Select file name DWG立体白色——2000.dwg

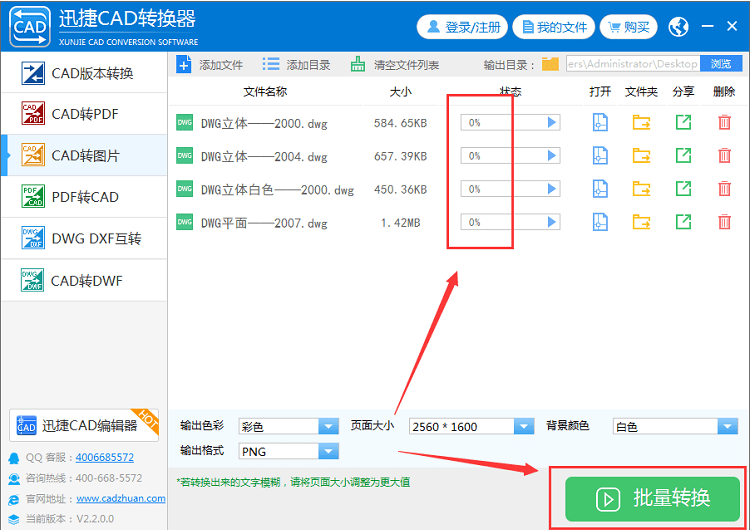pyautogui.click(x=277, y=190)
